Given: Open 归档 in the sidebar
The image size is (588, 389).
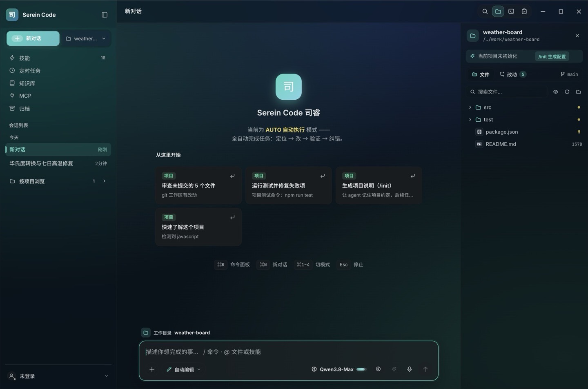Looking at the screenshot, I should (x=58, y=109).
